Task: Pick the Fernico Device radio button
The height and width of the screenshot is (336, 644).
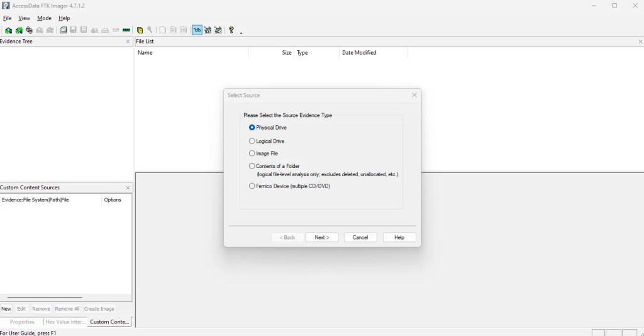Action: 252,186
